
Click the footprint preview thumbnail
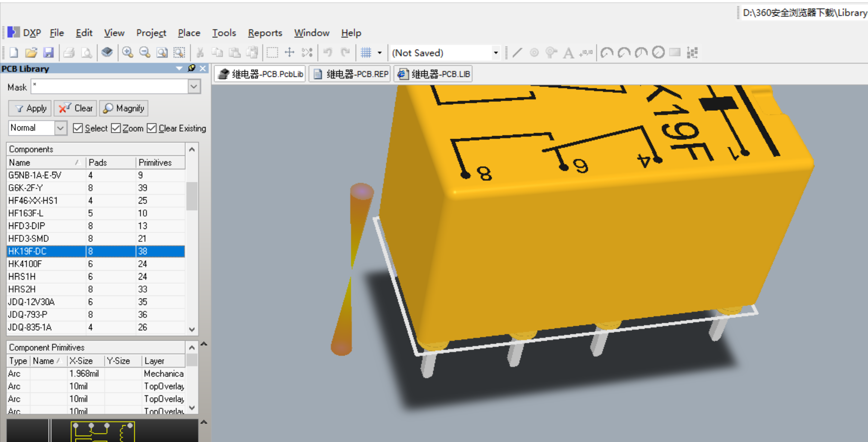click(x=102, y=432)
